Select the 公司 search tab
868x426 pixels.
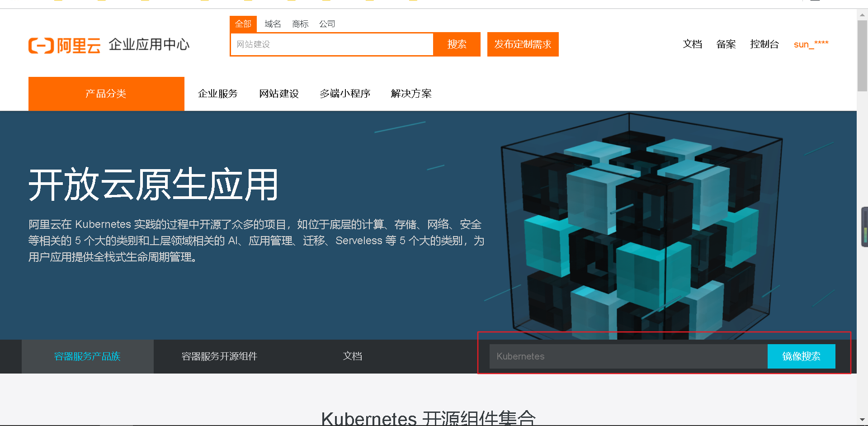(327, 24)
